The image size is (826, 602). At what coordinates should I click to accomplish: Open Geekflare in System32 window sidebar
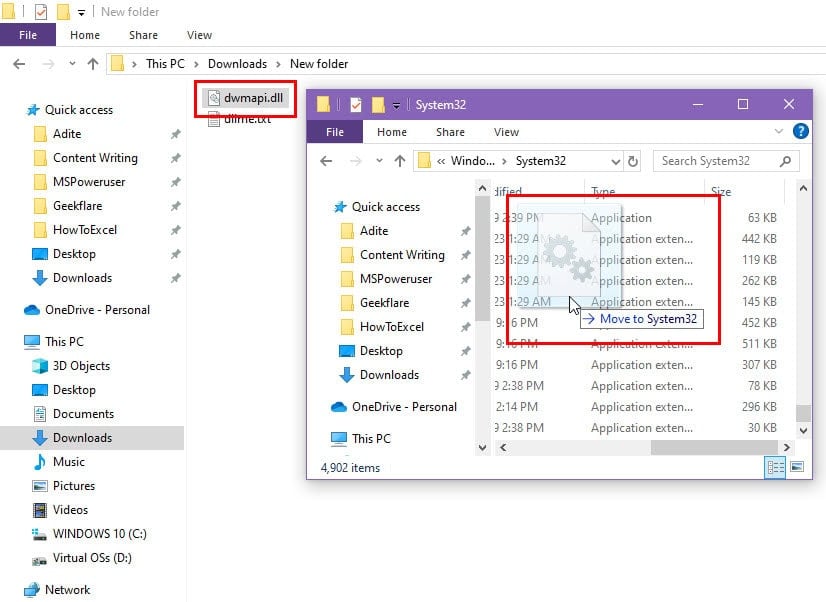click(385, 303)
